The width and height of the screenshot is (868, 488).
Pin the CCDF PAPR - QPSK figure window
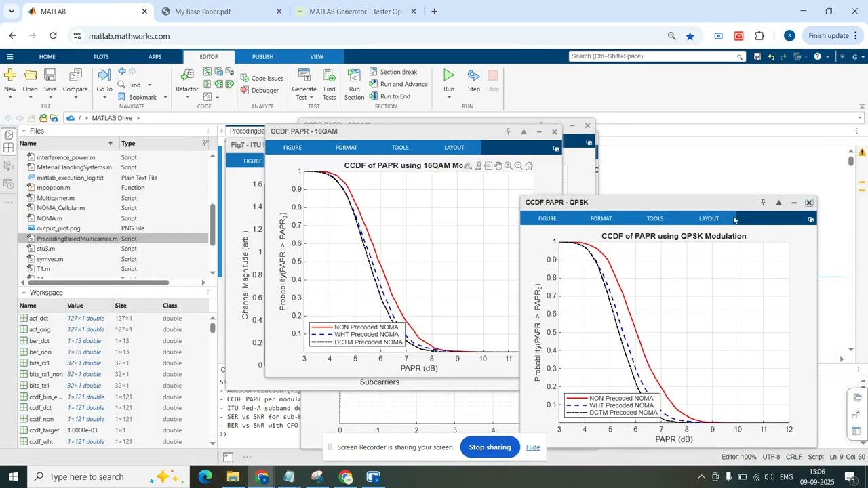pyautogui.click(x=763, y=203)
